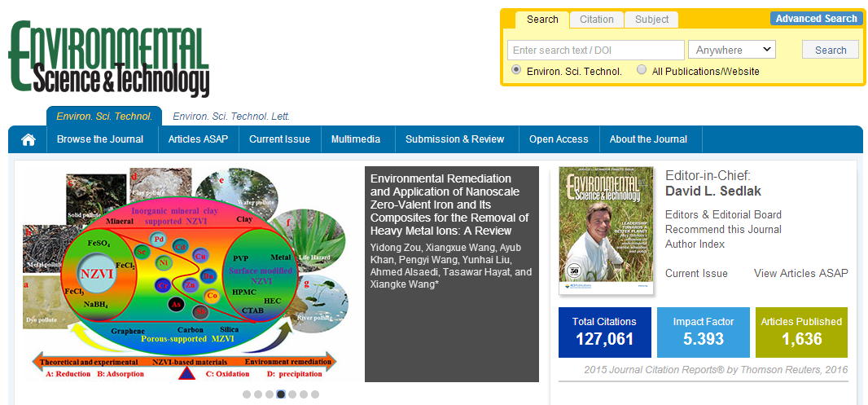Jump to the first carousel slide dot
Viewport: 868px width, 405px height.
(247, 394)
